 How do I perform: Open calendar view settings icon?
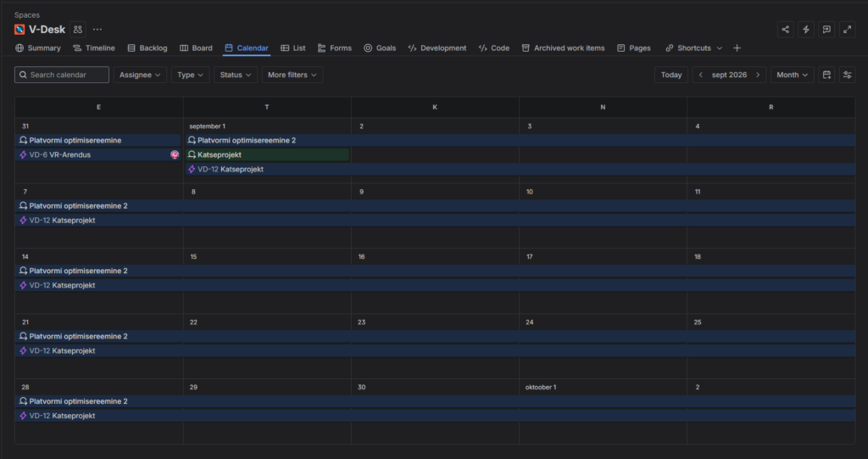(847, 75)
